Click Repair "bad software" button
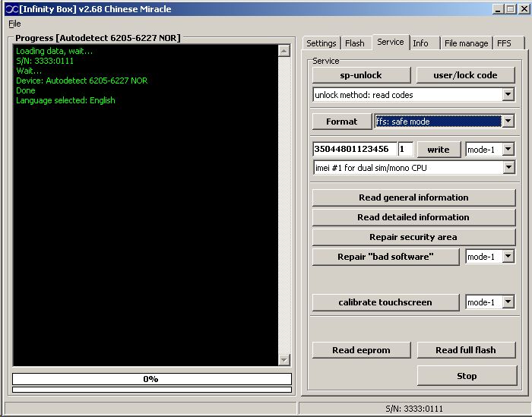532x417 pixels. pyautogui.click(x=386, y=257)
